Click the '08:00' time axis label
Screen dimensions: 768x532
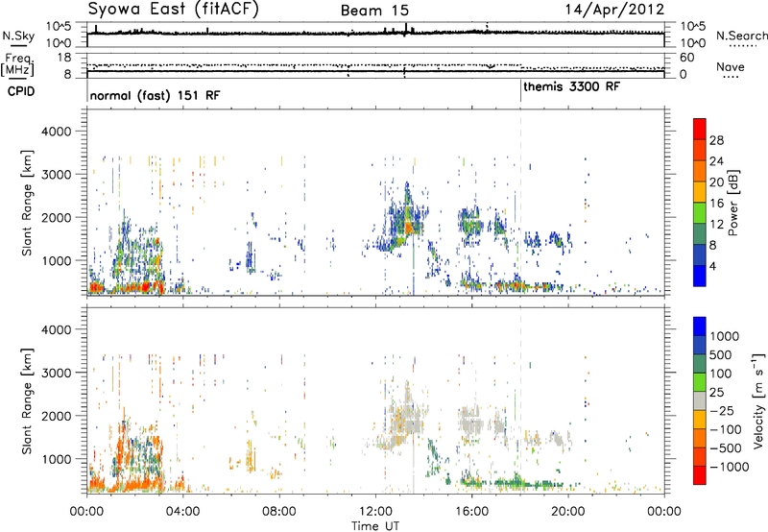[279, 512]
